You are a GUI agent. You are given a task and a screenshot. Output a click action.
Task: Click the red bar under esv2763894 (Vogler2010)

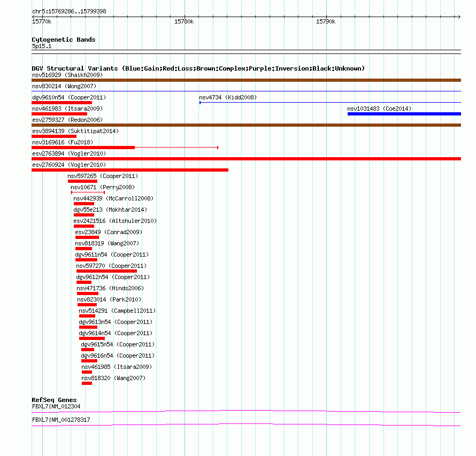click(x=246, y=159)
